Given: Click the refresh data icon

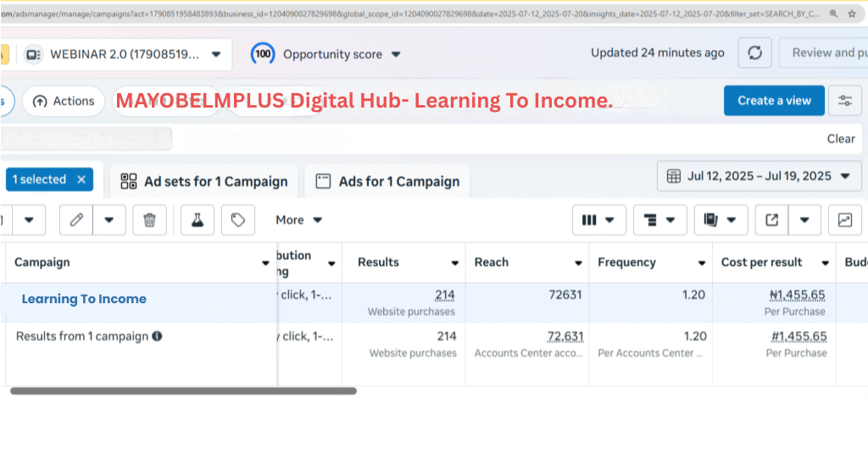Looking at the screenshot, I should [754, 53].
